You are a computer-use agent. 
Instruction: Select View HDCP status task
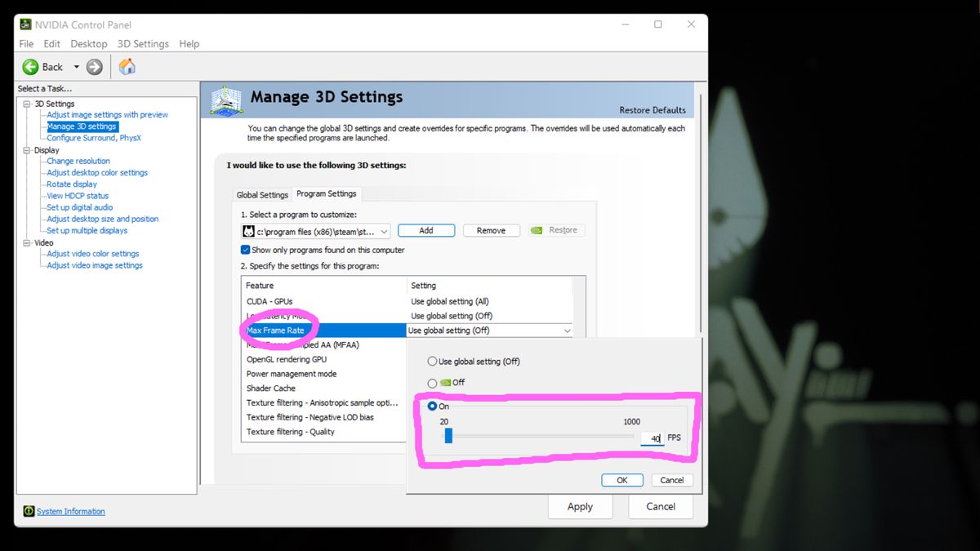pyautogui.click(x=78, y=196)
